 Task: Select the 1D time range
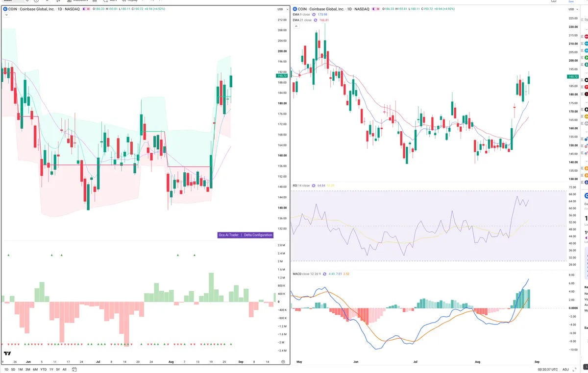(6, 369)
